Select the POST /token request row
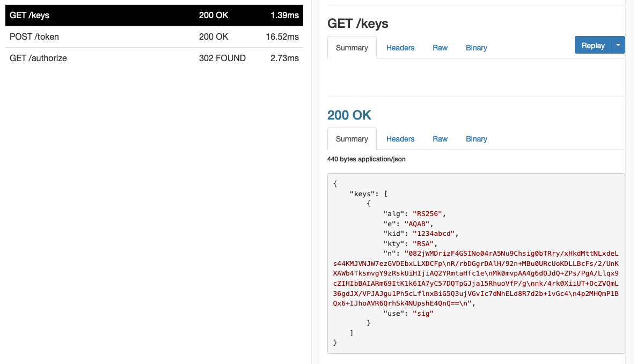 [x=154, y=37]
